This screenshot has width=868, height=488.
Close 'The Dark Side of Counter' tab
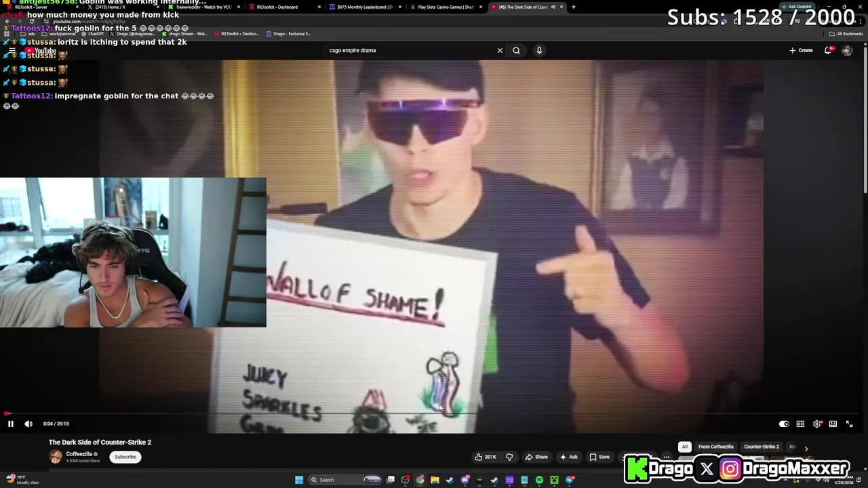[561, 7]
